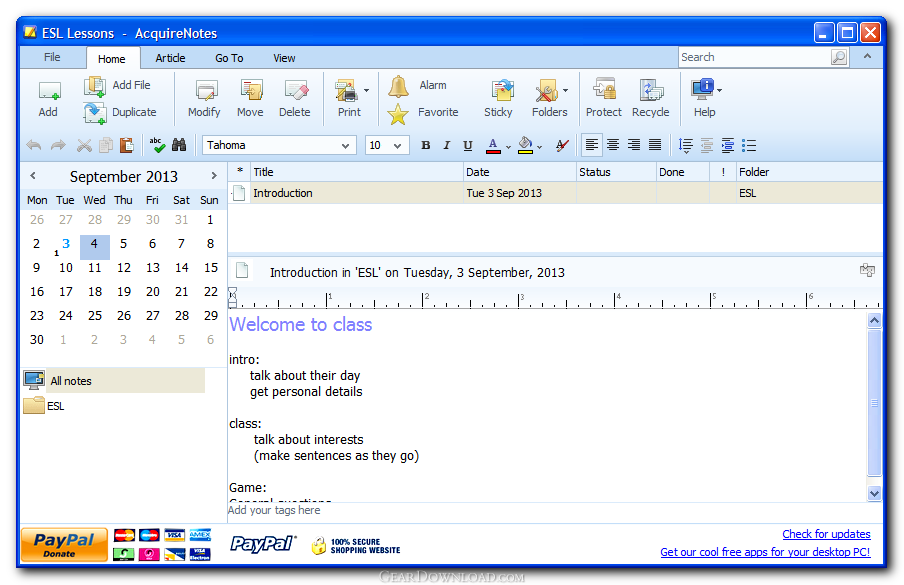Mark note as Favorite with star icon

pyautogui.click(x=399, y=113)
